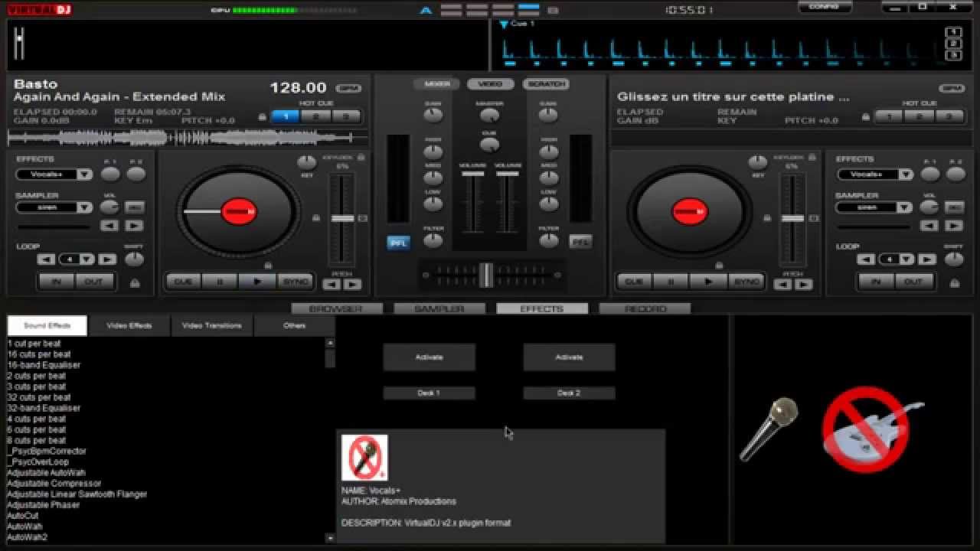
Task: Click the right channel volume fader
Action: coord(507,174)
